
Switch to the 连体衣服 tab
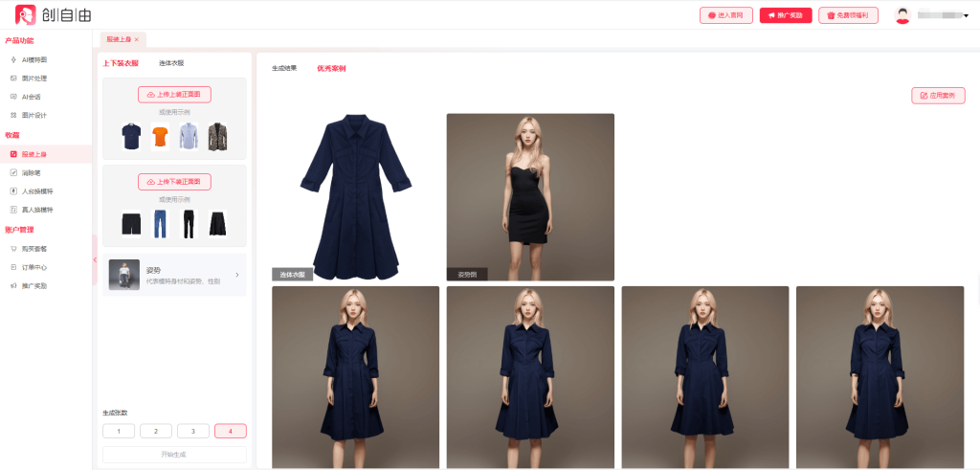coord(171,63)
